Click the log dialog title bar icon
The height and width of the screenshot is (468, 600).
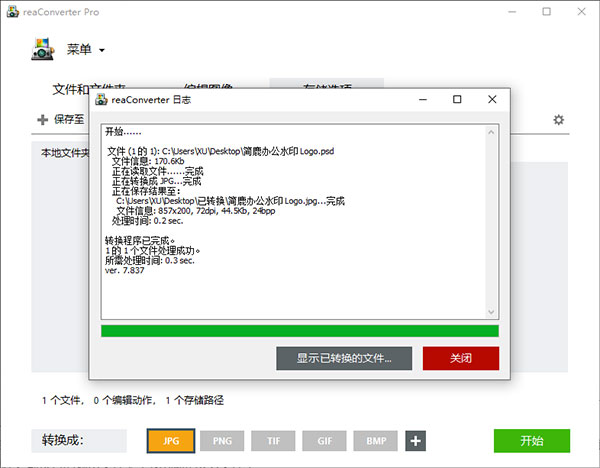coord(101,99)
